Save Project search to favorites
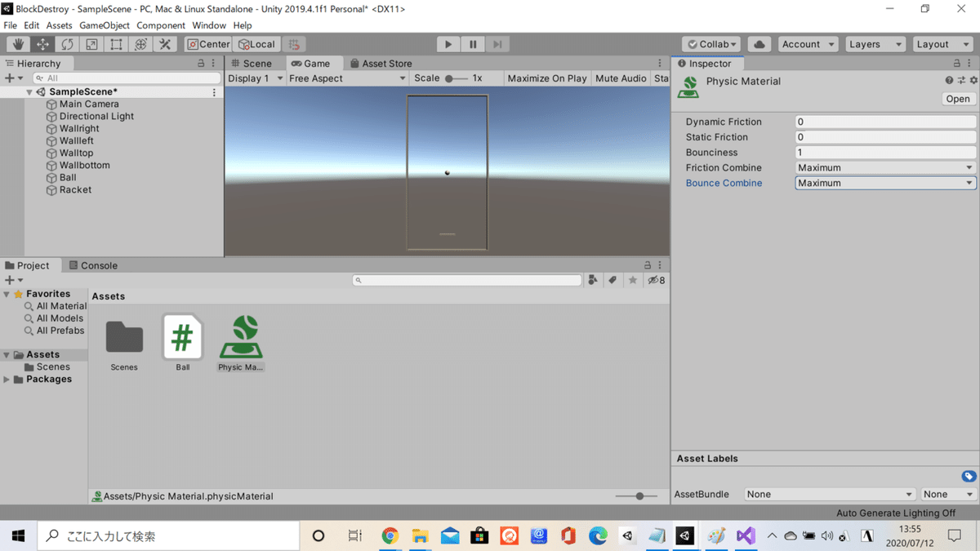 [x=632, y=280]
